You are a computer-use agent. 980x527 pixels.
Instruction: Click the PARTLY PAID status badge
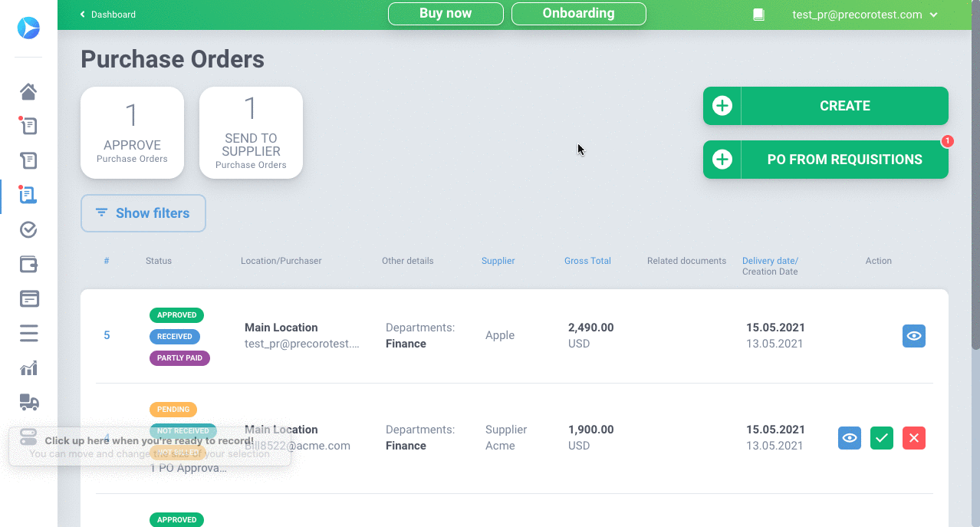(x=179, y=357)
